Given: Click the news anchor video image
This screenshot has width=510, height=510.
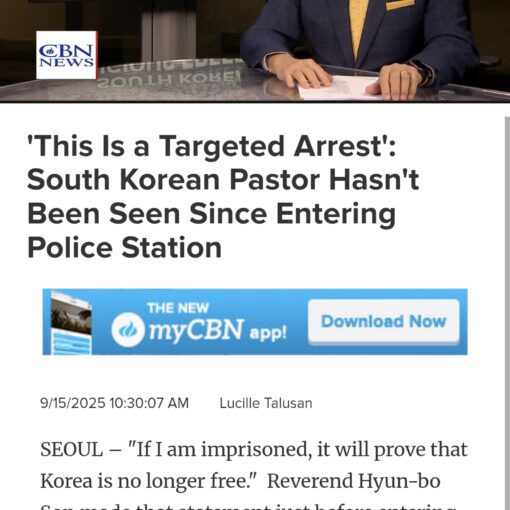Looking at the screenshot, I should [255, 51].
